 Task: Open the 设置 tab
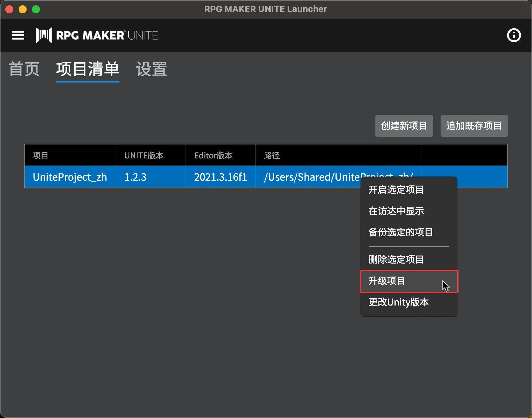point(152,69)
